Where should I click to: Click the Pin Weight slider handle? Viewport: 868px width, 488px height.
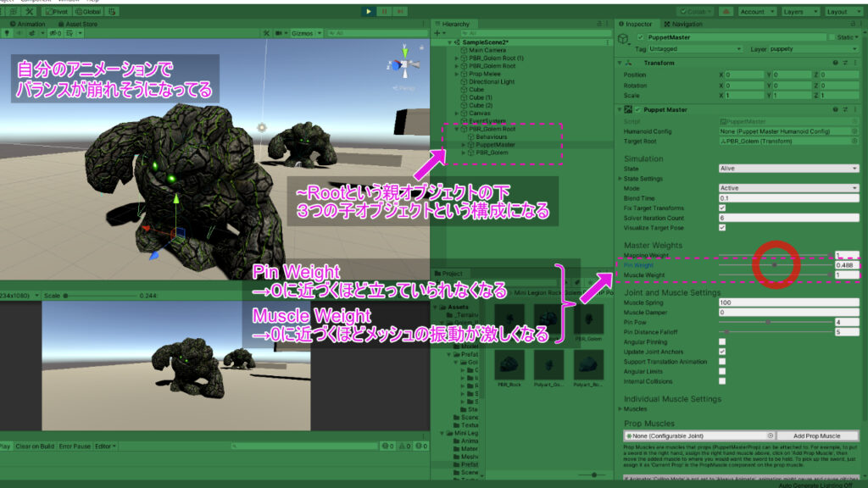point(775,264)
